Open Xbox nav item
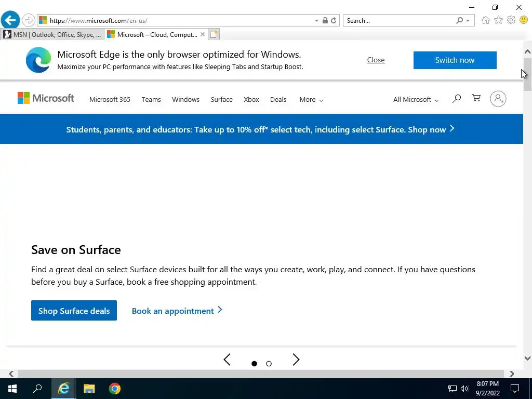Image resolution: width=532 pixels, height=399 pixels. click(251, 99)
